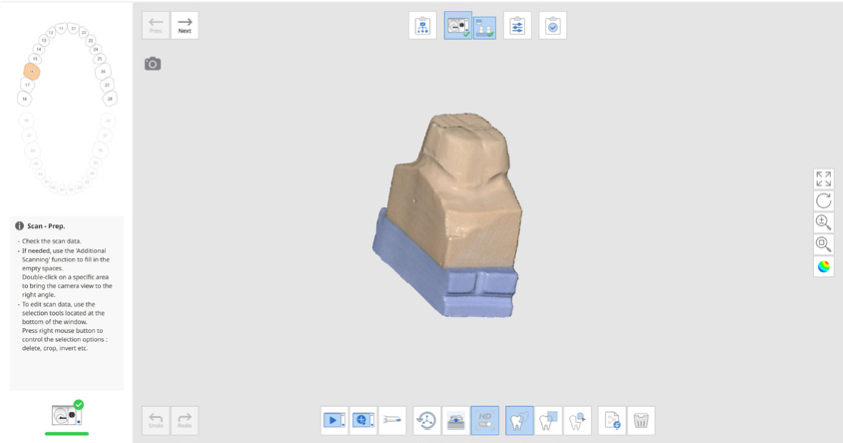Viewport: 843px width, 443px height.
Task: Select tooth 15 in the dental chart
Action: point(35,59)
